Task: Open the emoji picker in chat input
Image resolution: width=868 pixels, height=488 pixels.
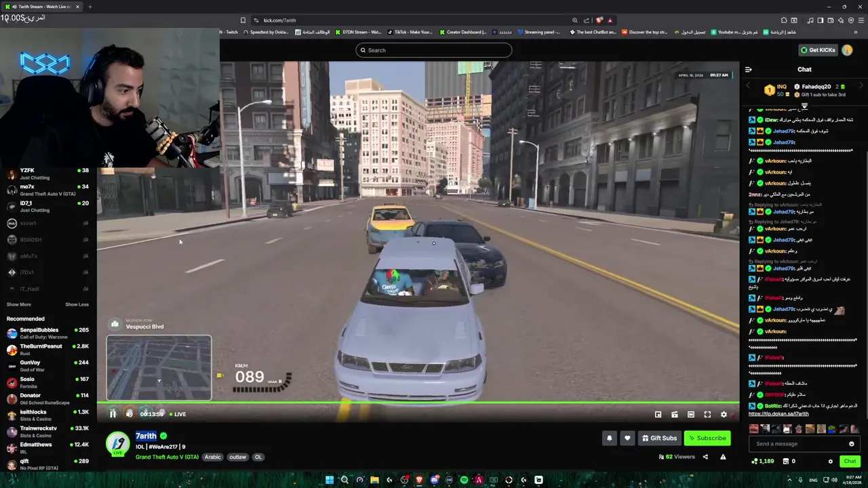Action: tap(852, 444)
